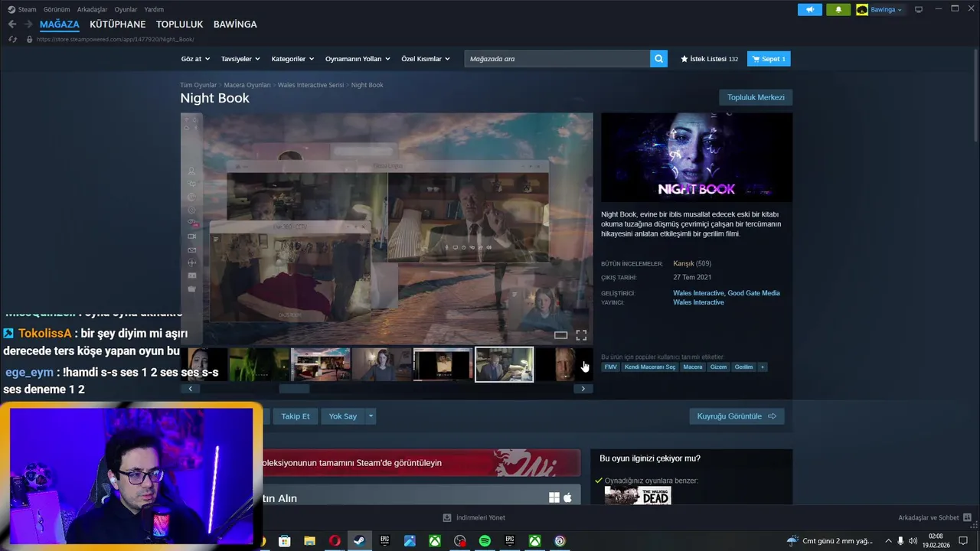Select the Kendi Maceranı Seç tag

coord(650,367)
